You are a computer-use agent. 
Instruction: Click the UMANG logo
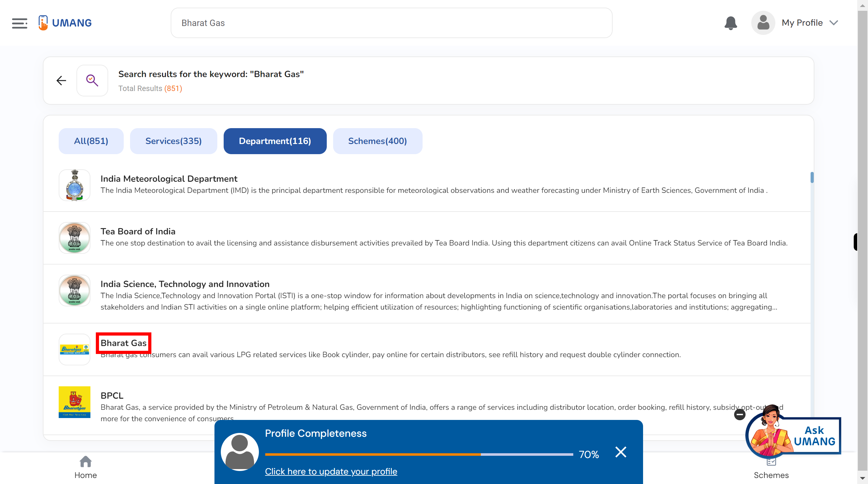[x=65, y=23]
